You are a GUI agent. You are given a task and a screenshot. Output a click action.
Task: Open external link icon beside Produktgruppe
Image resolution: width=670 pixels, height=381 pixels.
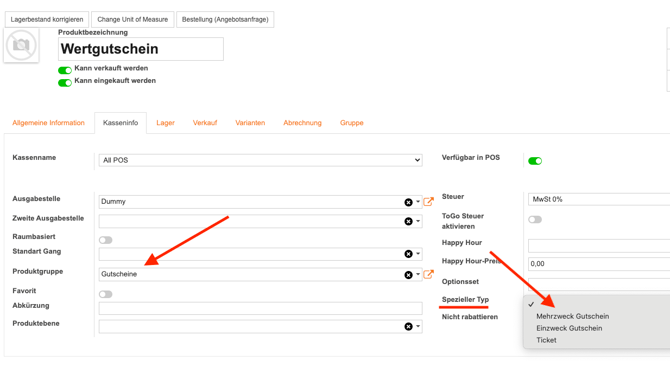[428, 274]
